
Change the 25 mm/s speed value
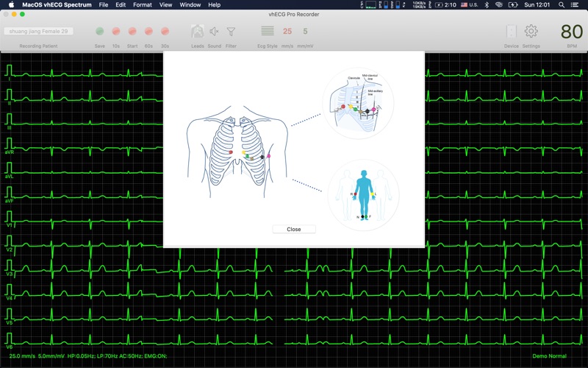(x=287, y=32)
